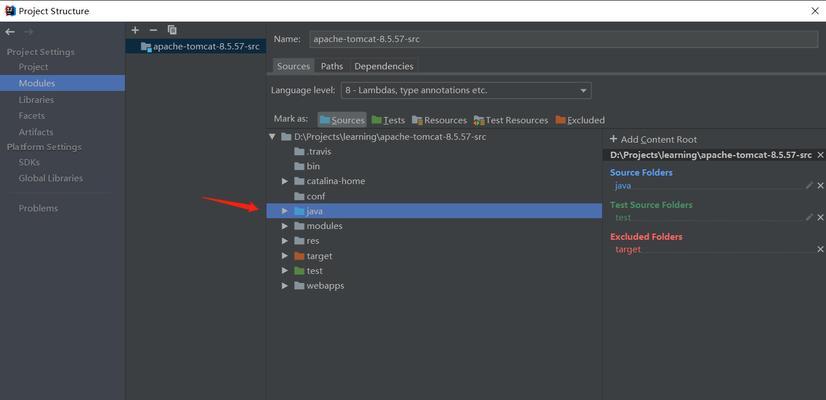Select the green test folder icon

click(299, 271)
